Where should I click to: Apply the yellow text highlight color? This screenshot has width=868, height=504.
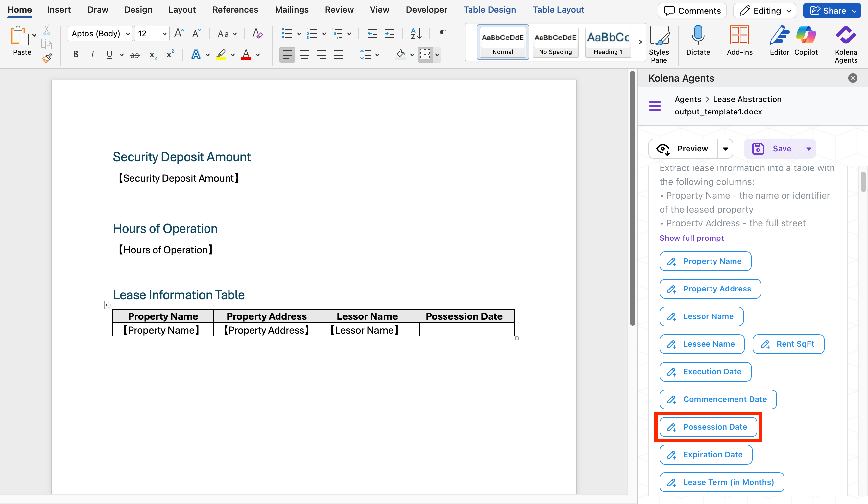(221, 55)
